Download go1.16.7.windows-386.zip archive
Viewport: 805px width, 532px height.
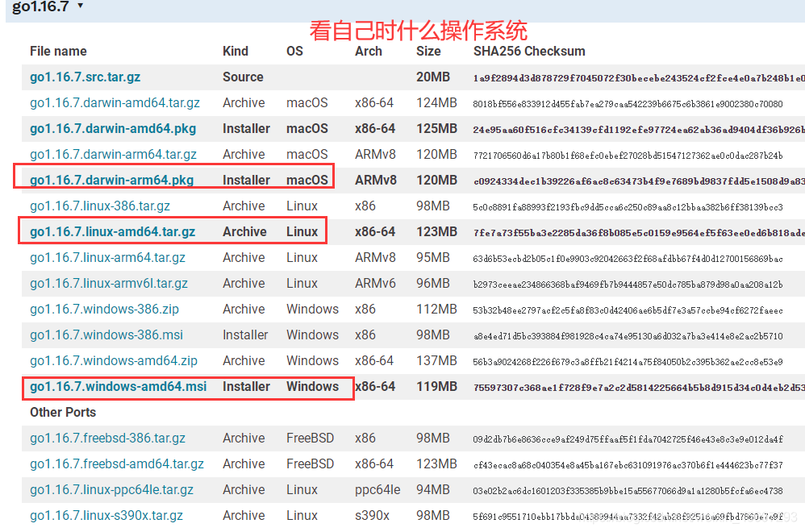pyautogui.click(x=104, y=309)
